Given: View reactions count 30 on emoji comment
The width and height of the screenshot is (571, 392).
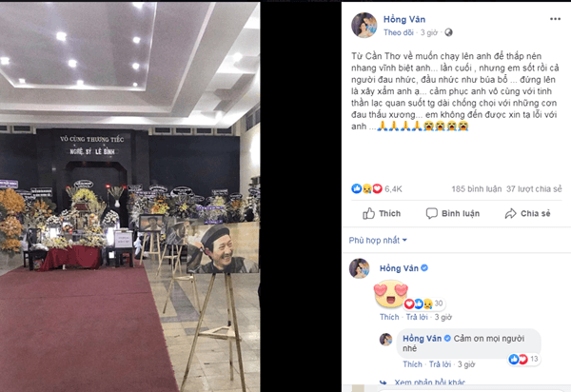Looking at the screenshot, I should (x=439, y=304).
